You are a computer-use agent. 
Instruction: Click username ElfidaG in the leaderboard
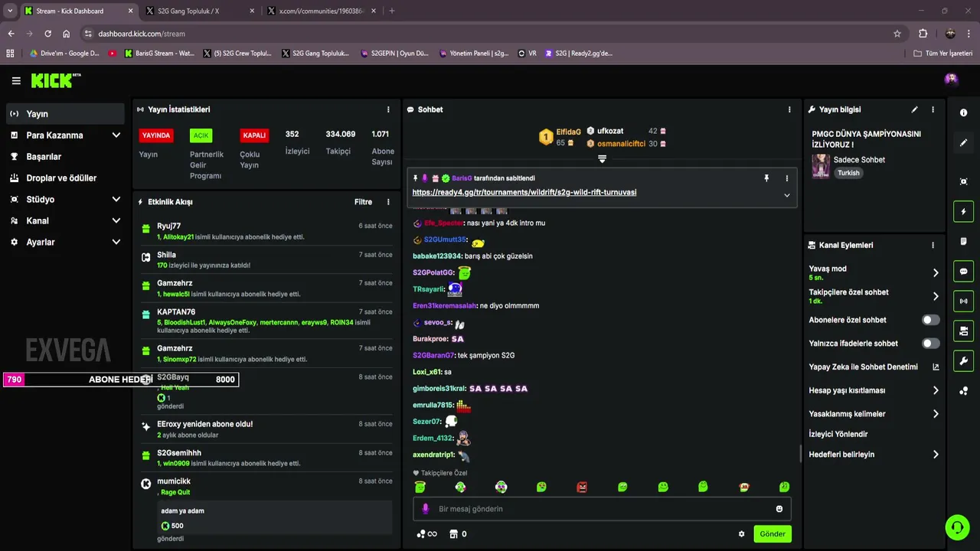(568, 132)
